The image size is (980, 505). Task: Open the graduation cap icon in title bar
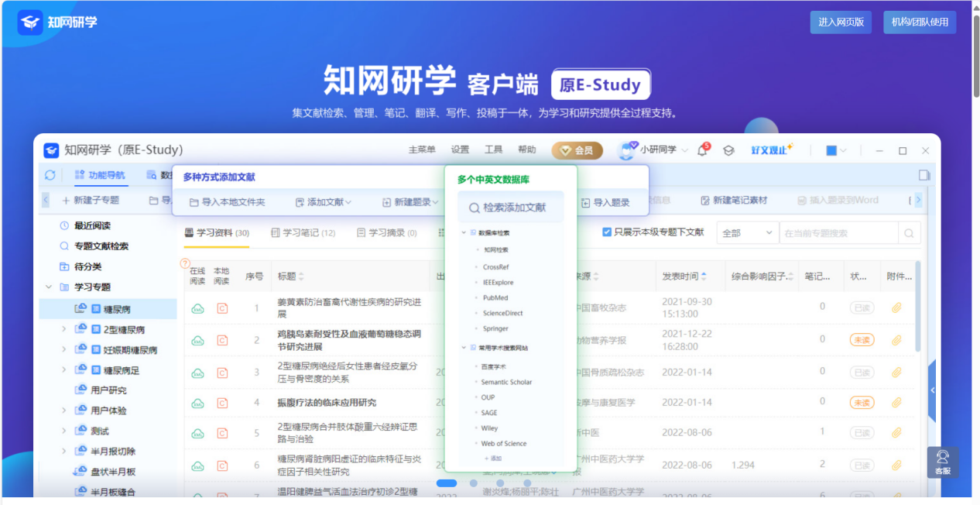click(728, 150)
